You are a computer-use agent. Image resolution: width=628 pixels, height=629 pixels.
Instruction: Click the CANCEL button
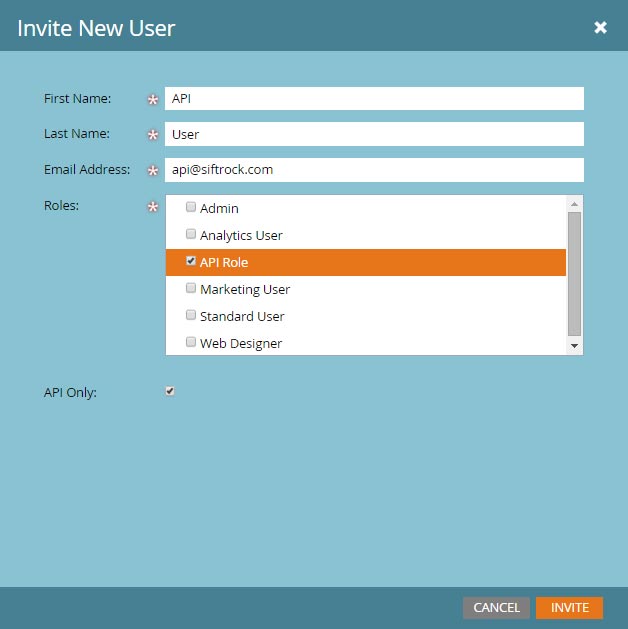click(x=496, y=607)
